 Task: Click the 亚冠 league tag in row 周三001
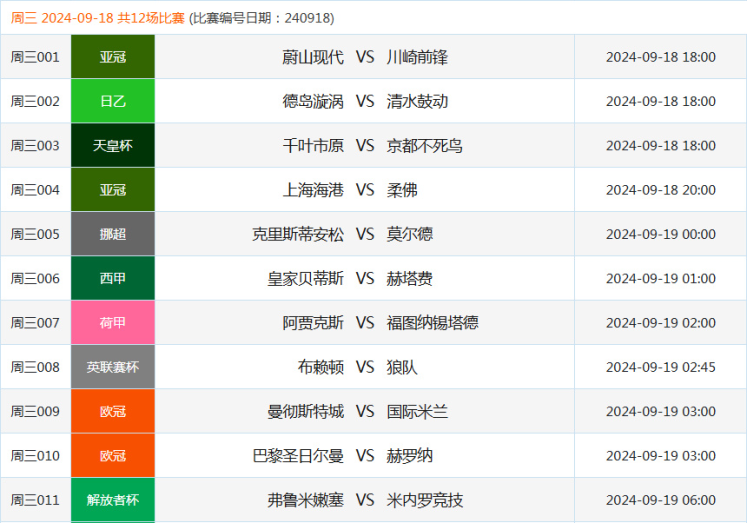[113, 57]
